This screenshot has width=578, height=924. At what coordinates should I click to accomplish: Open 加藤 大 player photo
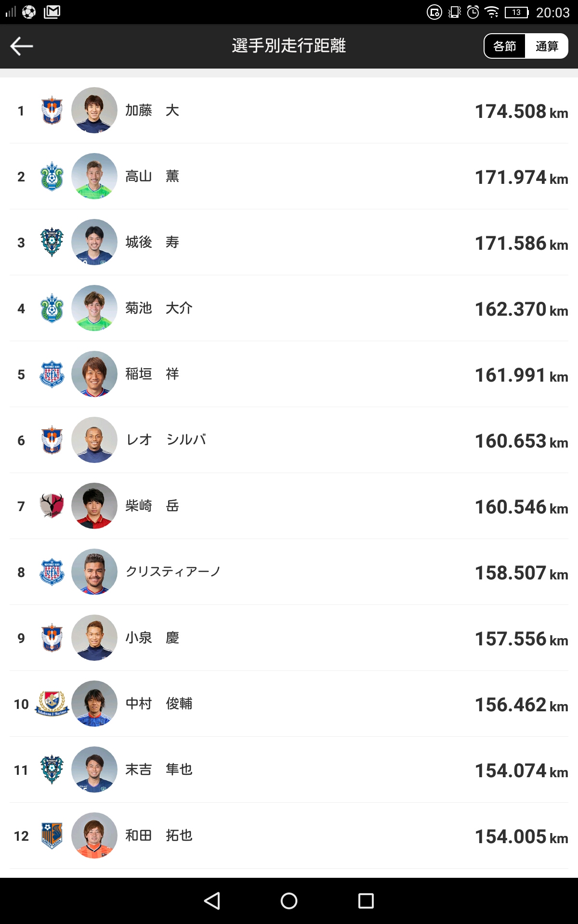coord(94,111)
